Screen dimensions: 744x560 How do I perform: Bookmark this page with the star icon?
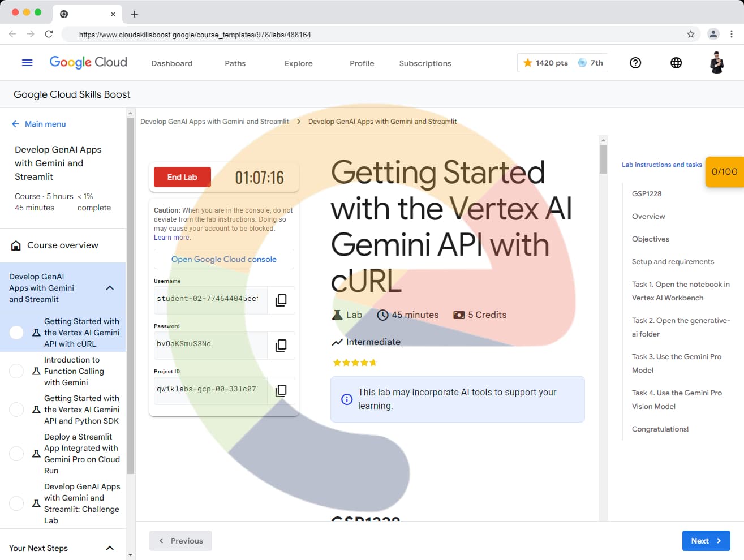pos(691,34)
